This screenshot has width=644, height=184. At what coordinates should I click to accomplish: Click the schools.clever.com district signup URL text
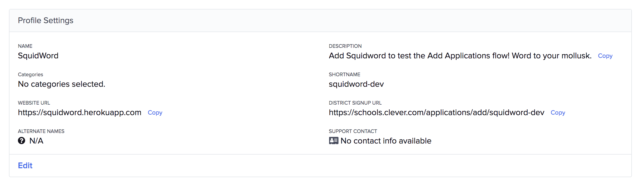(x=436, y=113)
